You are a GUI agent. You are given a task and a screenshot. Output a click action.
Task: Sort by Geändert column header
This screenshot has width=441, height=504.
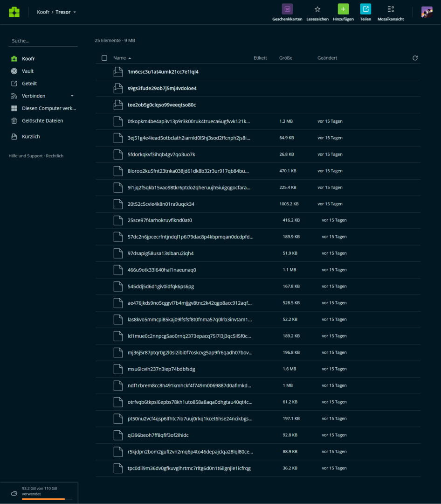coord(327,58)
